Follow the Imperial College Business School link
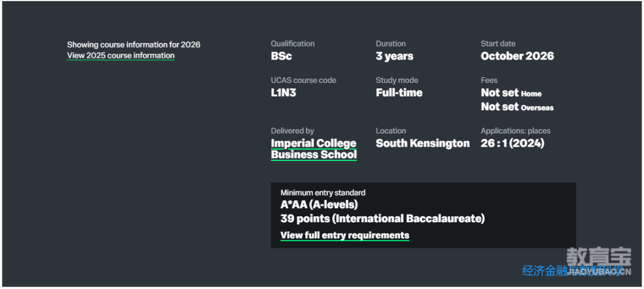The width and height of the screenshot is (644, 289). coord(314,149)
